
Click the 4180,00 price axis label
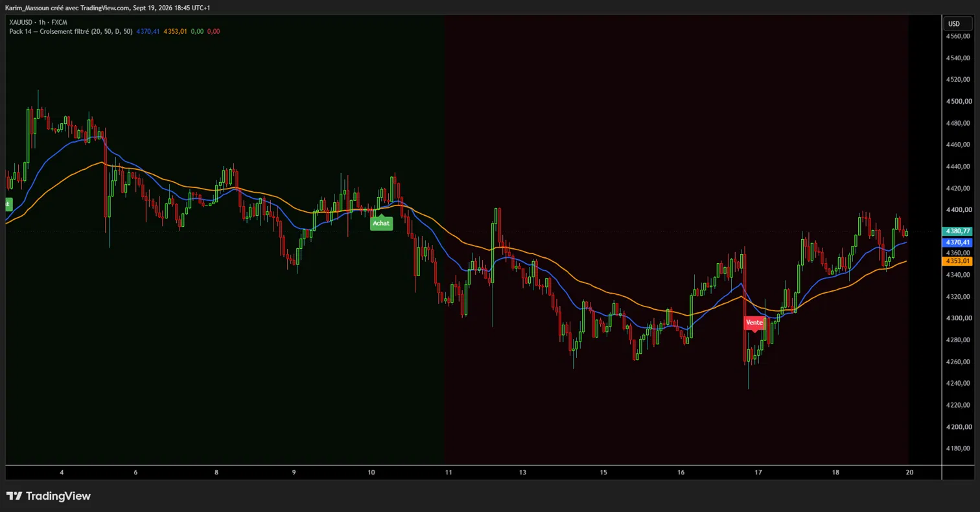coord(958,448)
